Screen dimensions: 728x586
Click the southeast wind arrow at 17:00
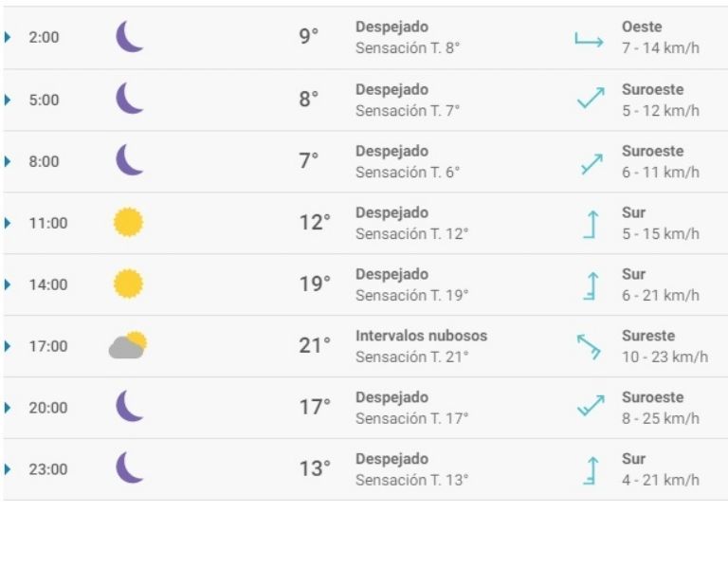tap(589, 346)
